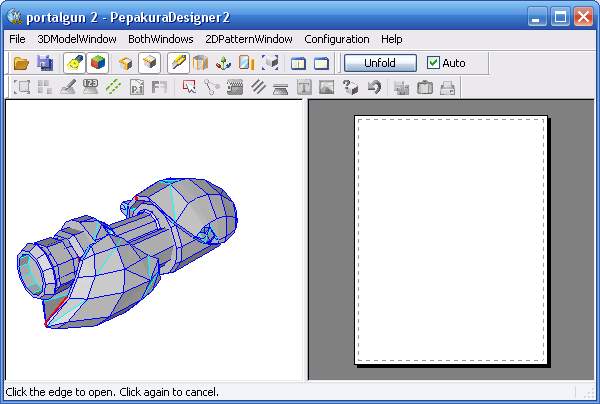The width and height of the screenshot is (600, 404).
Task: Open the BothWindows menu
Action: [x=161, y=39]
